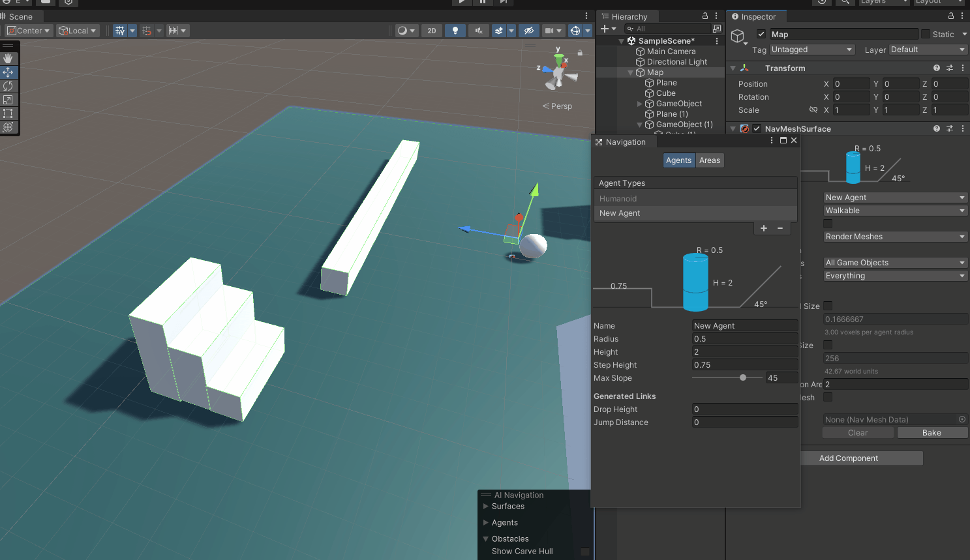Click the Hierarchy search field

tap(667, 29)
